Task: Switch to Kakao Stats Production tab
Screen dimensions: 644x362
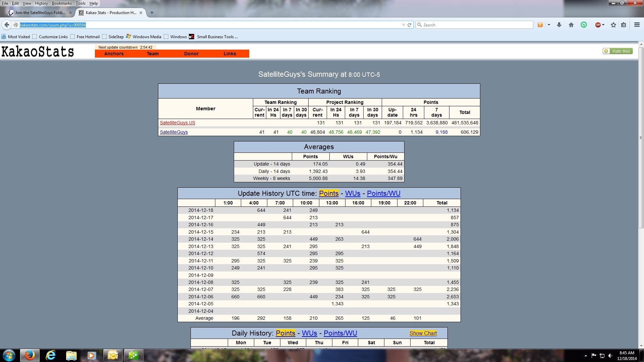Action: (111, 13)
